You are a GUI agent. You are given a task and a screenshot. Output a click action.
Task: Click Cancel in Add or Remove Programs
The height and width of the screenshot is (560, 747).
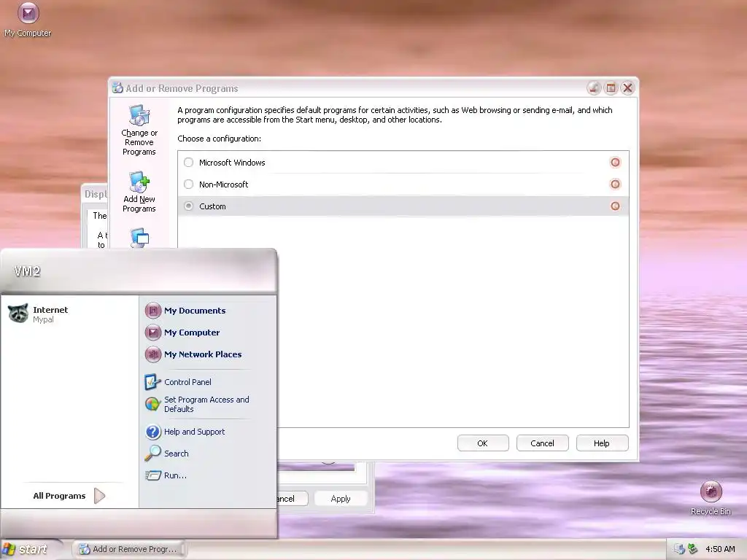542,443
